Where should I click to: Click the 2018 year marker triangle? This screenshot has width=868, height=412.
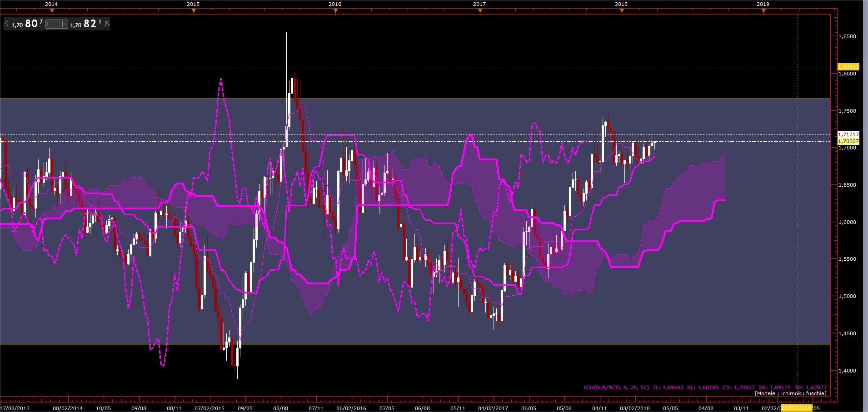(x=622, y=12)
